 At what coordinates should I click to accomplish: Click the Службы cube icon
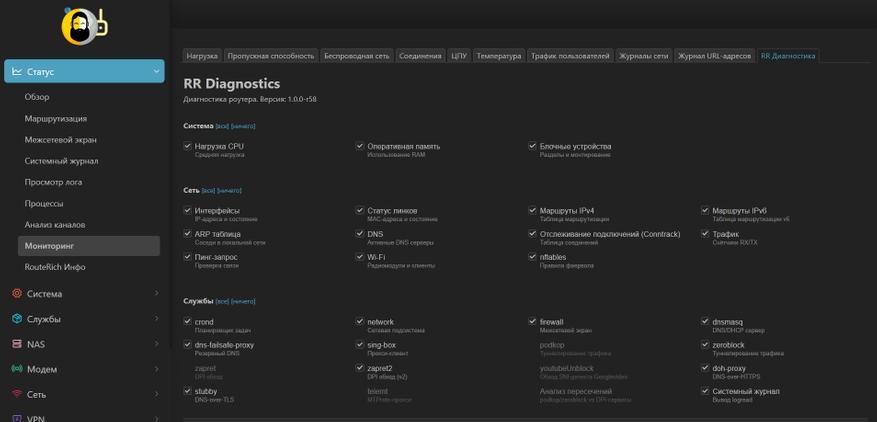[17, 318]
